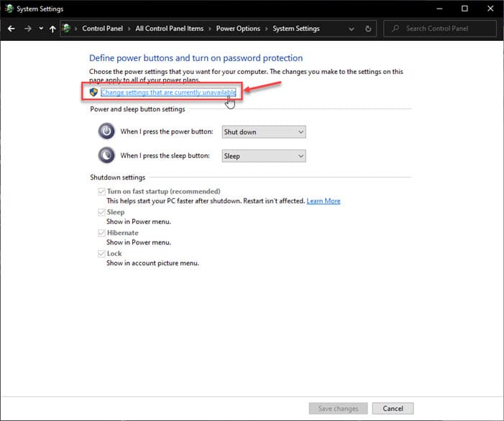Viewport: 504px width, 421px height.
Task: Click the address bar power plan icon
Action: (66, 28)
